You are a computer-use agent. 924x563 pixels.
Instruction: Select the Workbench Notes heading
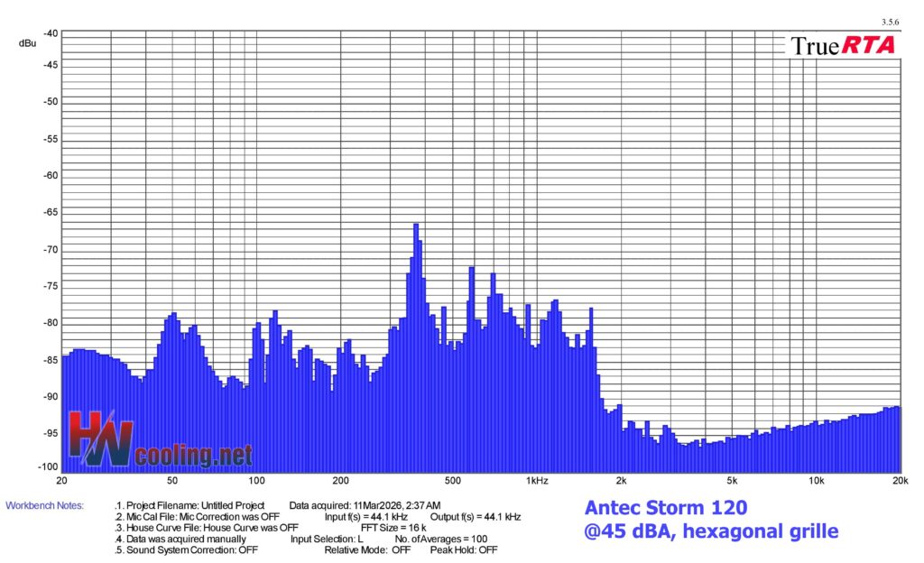click(45, 505)
